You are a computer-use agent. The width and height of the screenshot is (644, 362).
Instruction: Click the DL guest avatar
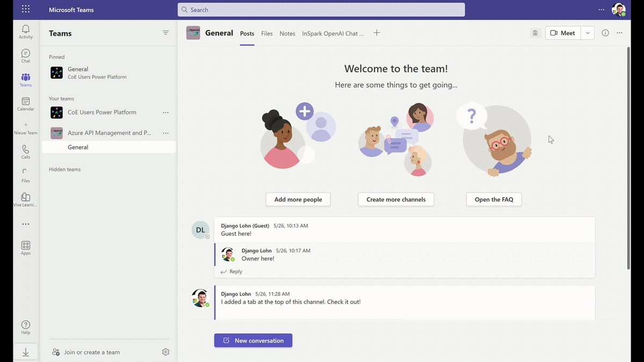pyautogui.click(x=200, y=230)
